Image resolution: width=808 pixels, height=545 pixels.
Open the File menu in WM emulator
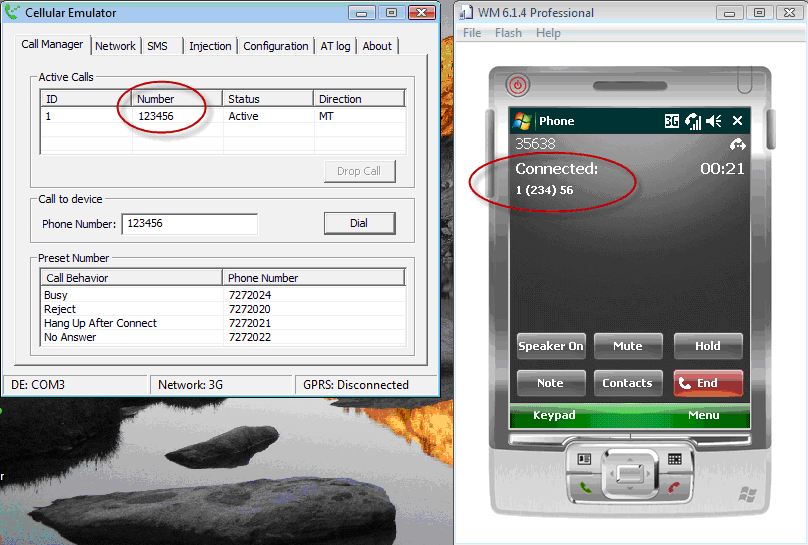pos(472,33)
